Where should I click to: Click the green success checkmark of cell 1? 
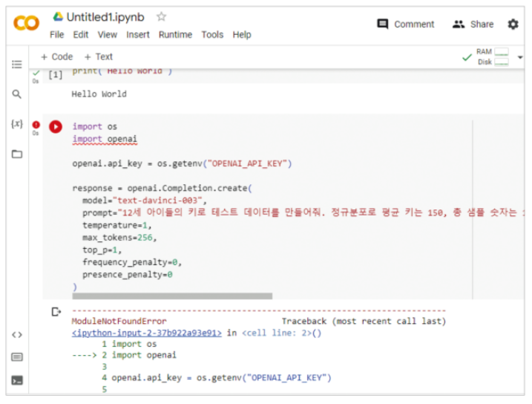(36, 73)
